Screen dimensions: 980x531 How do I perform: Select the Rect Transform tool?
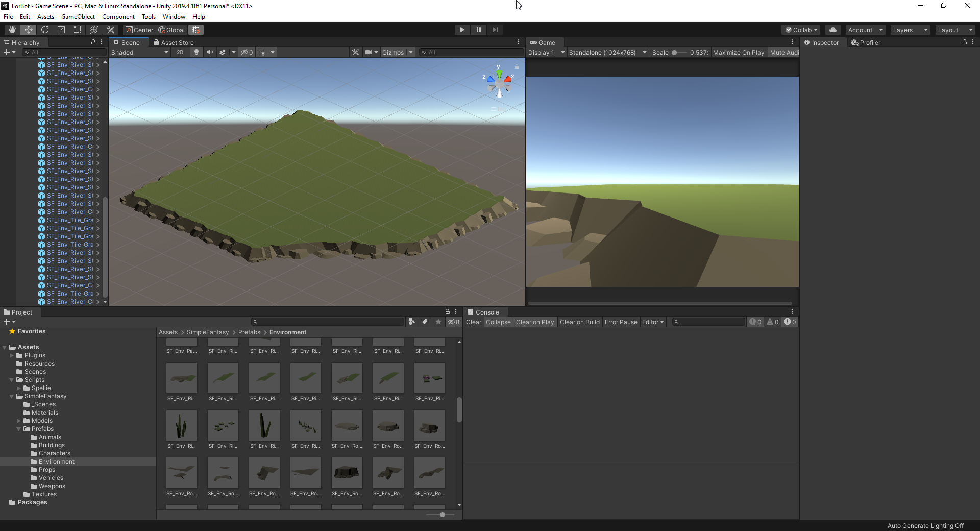[78, 30]
